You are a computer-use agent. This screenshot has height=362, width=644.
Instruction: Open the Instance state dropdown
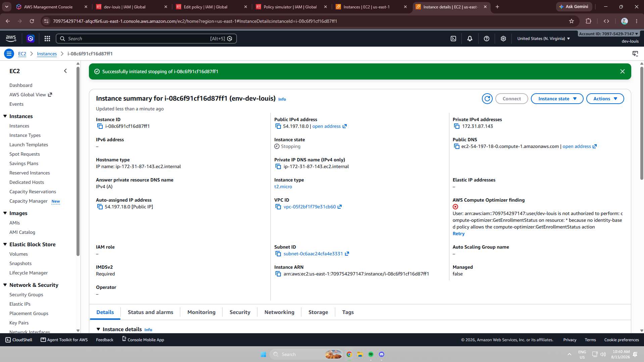tap(557, 99)
